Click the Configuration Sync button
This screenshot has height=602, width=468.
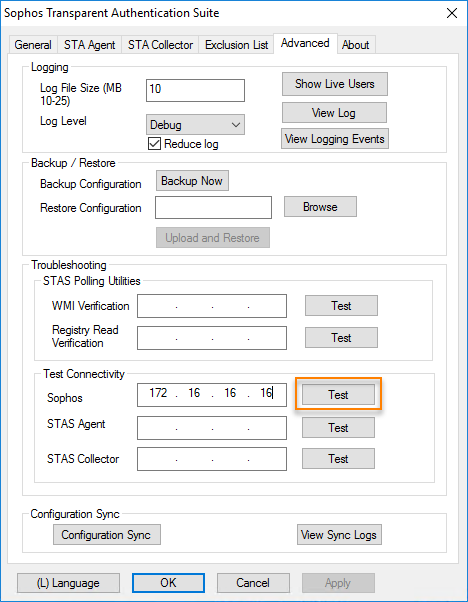tap(107, 535)
